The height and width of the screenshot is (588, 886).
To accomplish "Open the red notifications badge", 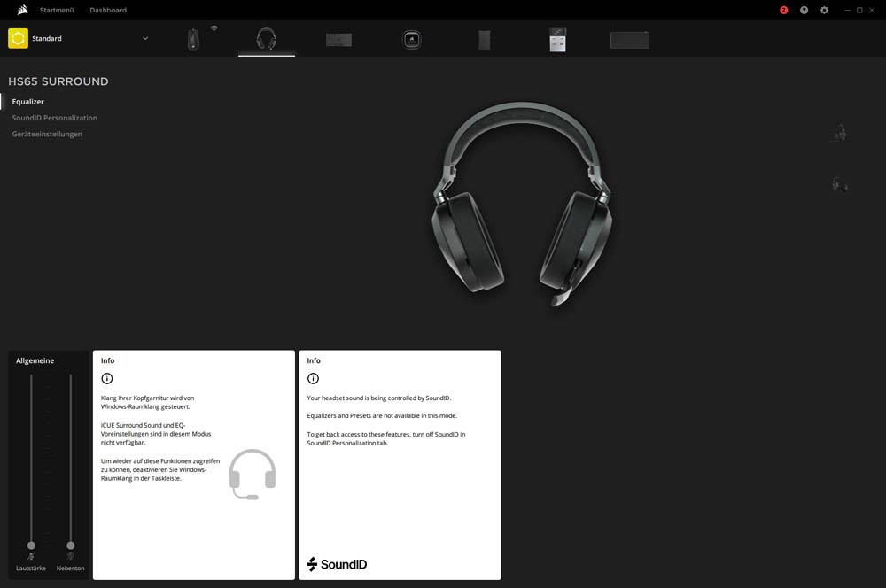I will (783, 10).
